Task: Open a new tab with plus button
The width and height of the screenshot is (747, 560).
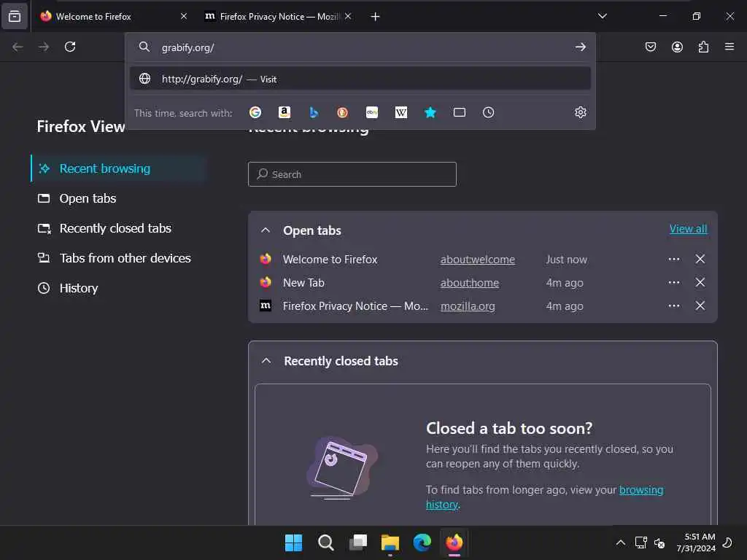Action: pyautogui.click(x=376, y=17)
